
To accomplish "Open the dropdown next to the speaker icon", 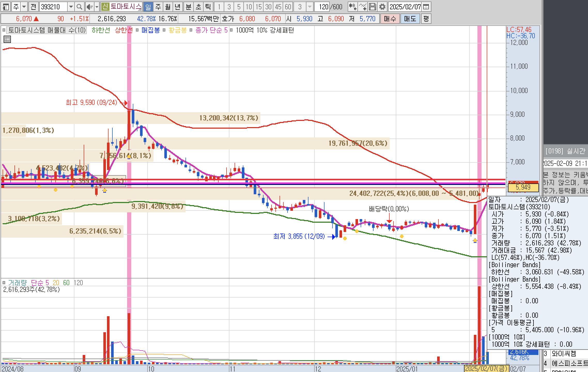I will pos(97,7).
